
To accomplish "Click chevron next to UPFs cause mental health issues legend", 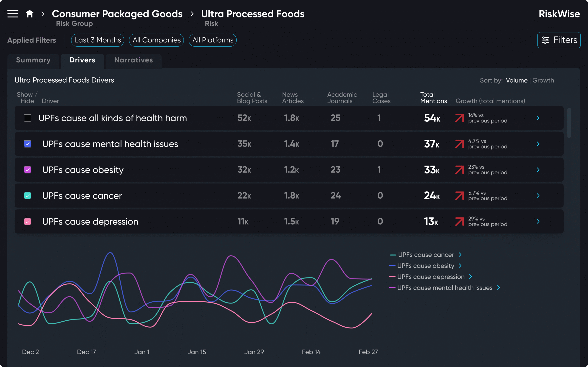I will pyautogui.click(x=499, y=288).
